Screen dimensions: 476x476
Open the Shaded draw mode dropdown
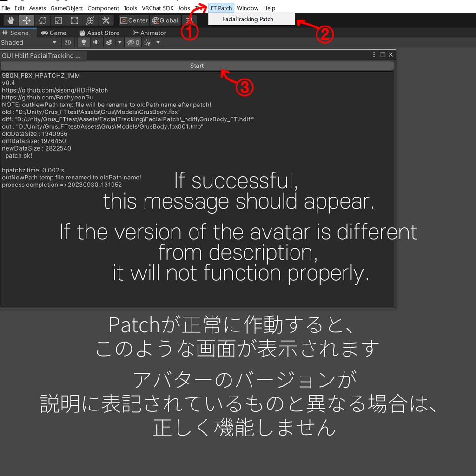[28, 42]
